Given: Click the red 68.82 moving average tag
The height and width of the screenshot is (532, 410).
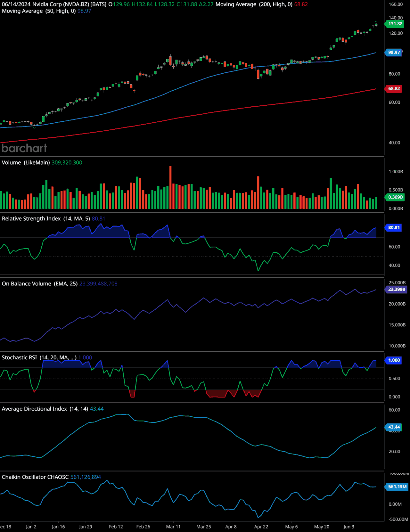Looking at the screenshot, I should click(393, 88).
